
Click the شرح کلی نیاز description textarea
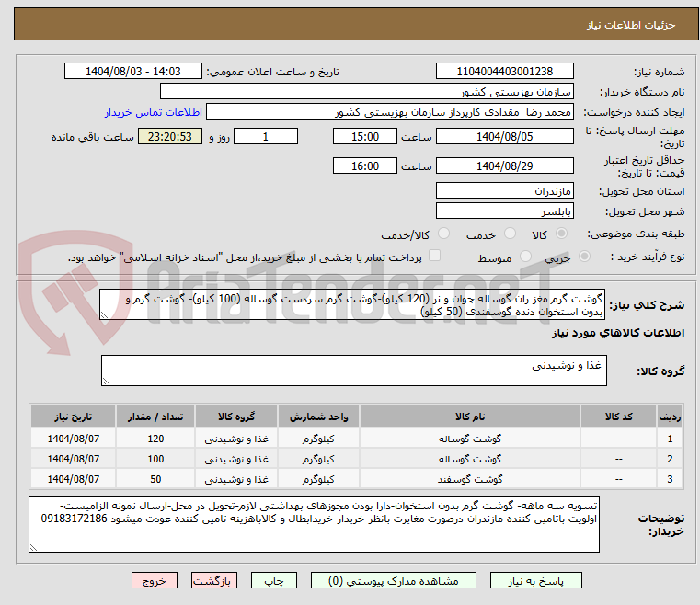tap(352, 306)
